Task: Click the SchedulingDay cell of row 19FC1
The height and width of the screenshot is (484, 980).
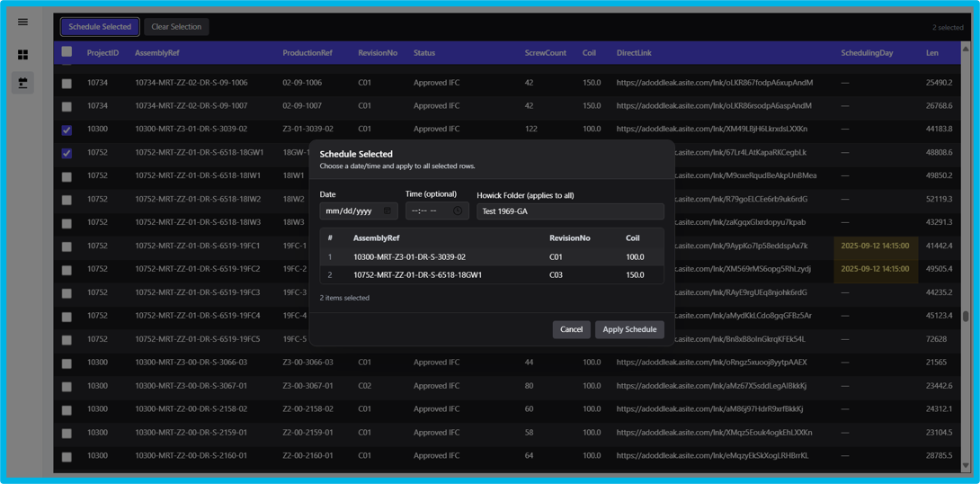Action: pyautogui.click(x=875, y=246)
